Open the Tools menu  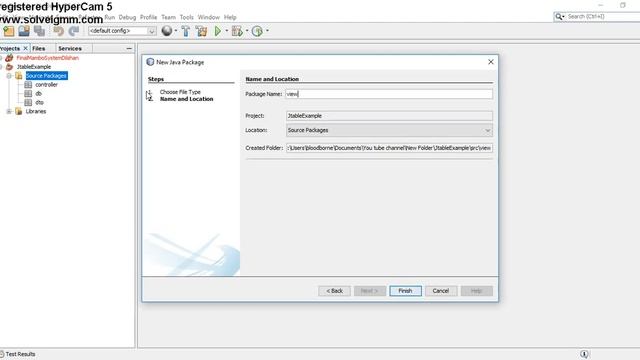pyautogui.click(x=187, y=17)
